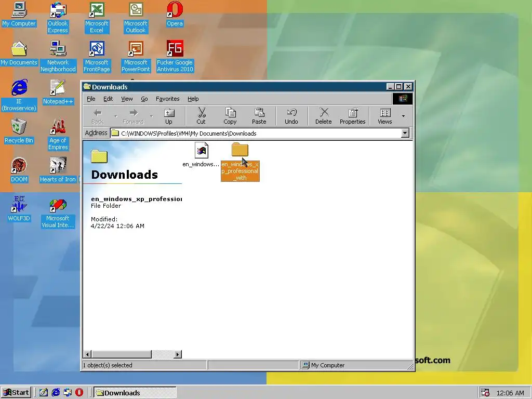532x399 pixels.
Task: Select the en_windows... image file
Action: [x=201, y=155]
